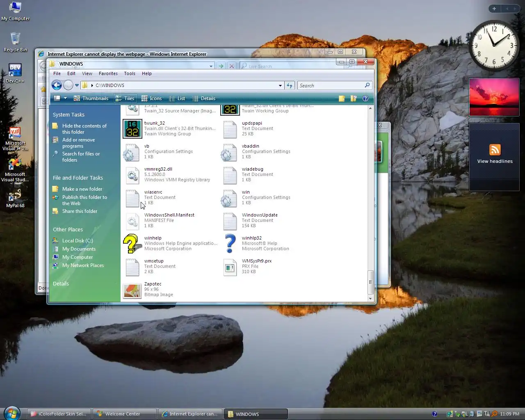The height and width of the screenshot is (420, 525).
Task: Open the Edit menu
Action: [71, 73]
